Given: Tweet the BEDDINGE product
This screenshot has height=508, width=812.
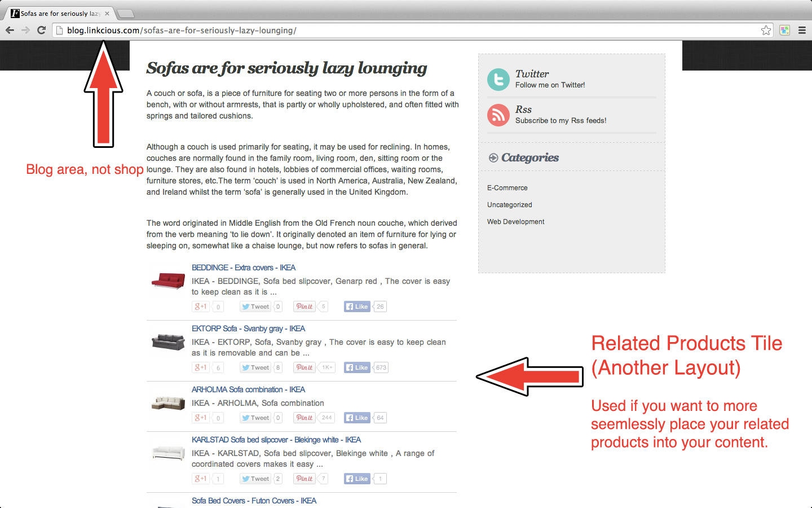Looking at the screenshot, I should 255,306.
